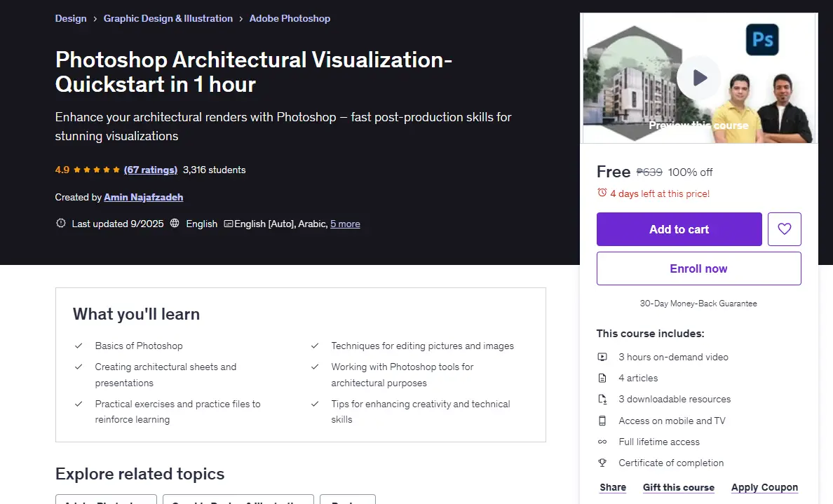Screen dimensions: 833x504
Task: Click the Share button
Action: tap(613, 487)
